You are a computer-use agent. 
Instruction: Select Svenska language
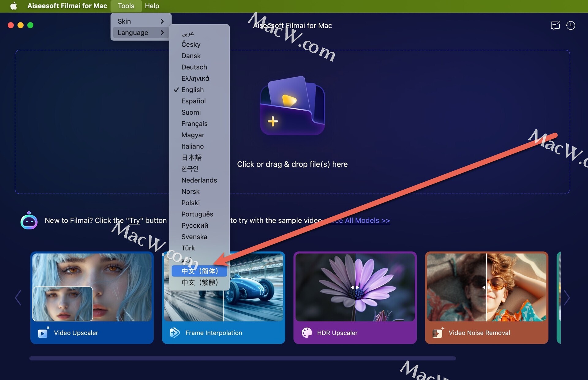click(199, 237)
